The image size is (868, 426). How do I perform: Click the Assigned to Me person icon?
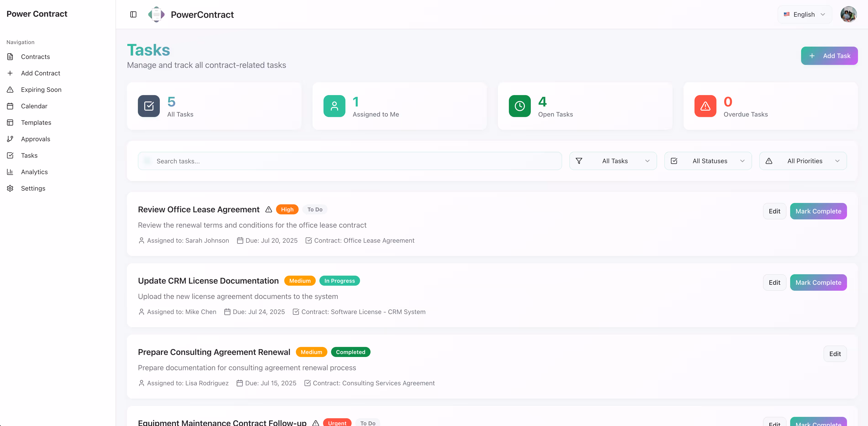(x=334, y=106)
